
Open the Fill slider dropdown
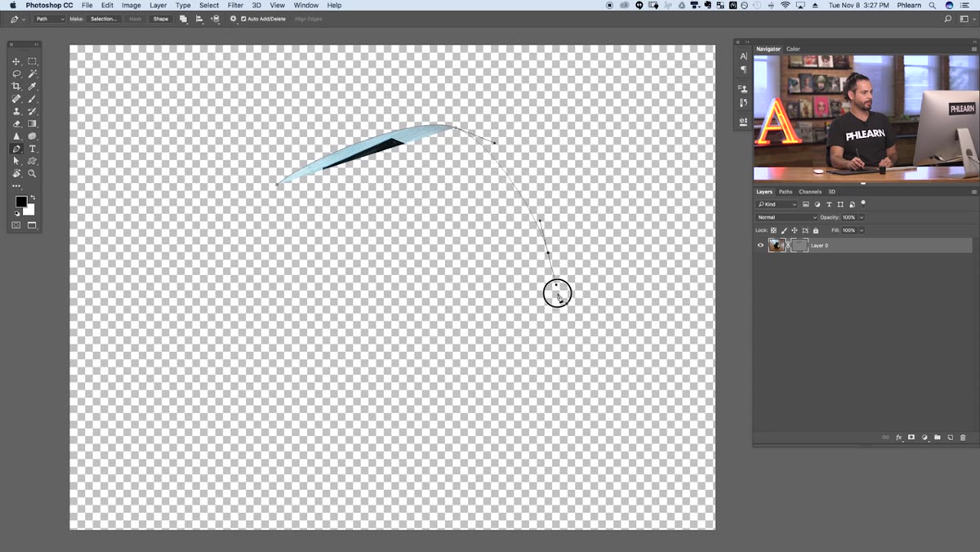click(862, 230)
